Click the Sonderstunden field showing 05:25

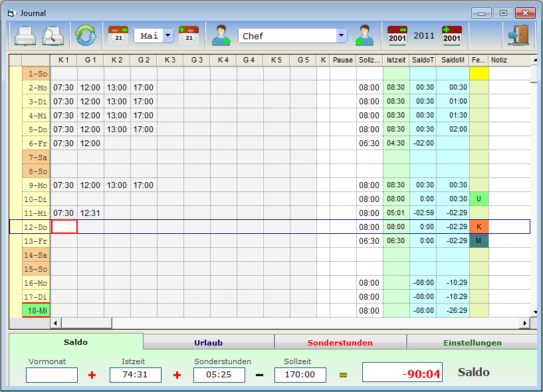pos(219,375)
